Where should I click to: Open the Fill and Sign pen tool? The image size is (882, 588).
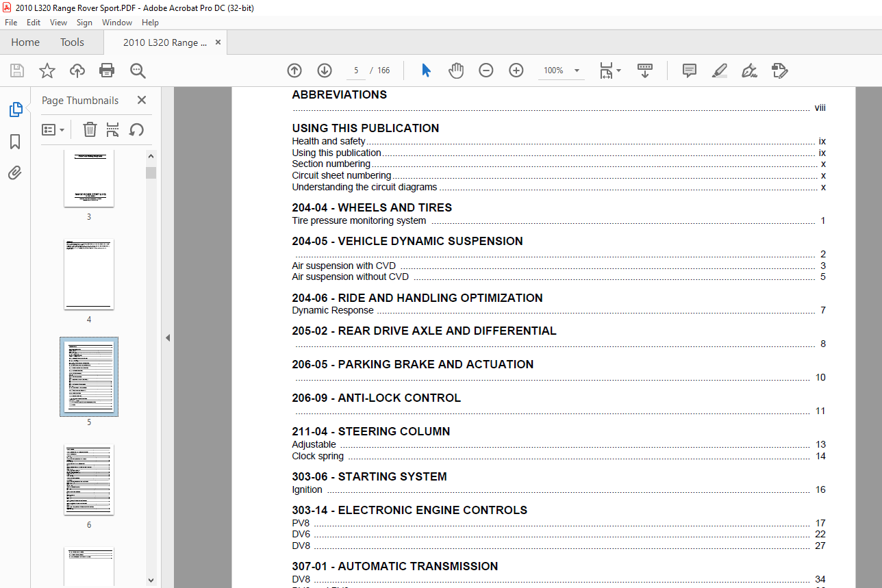750,71
